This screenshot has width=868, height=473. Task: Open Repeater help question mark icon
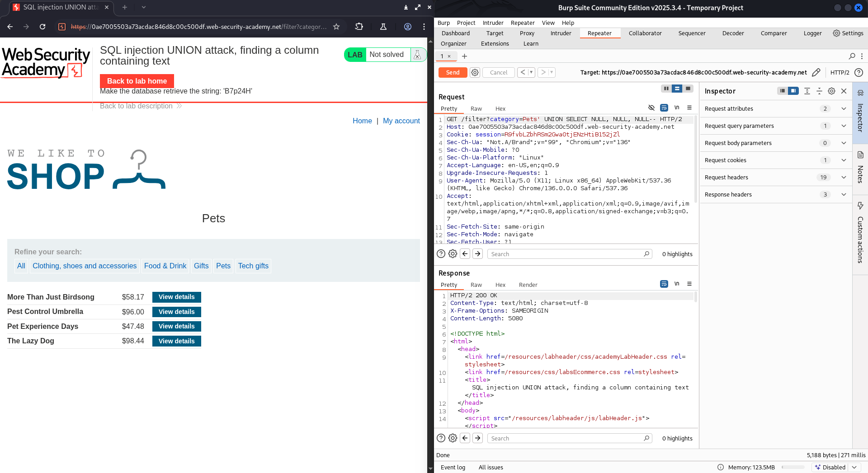click(859, 72)
